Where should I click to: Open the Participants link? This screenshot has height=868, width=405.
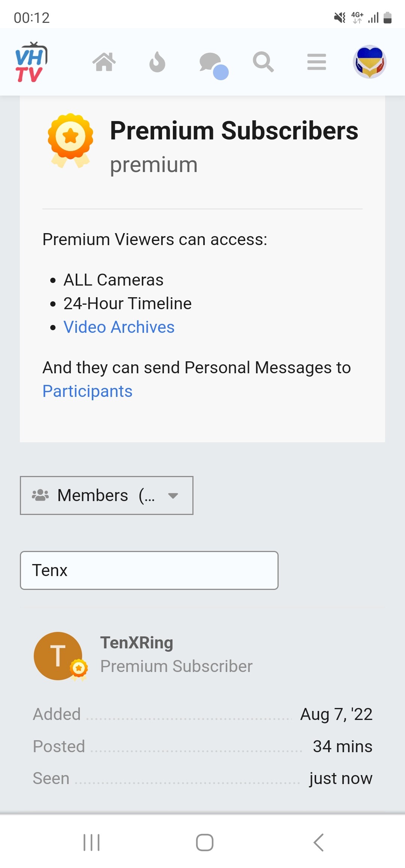(x=87, y=391)
